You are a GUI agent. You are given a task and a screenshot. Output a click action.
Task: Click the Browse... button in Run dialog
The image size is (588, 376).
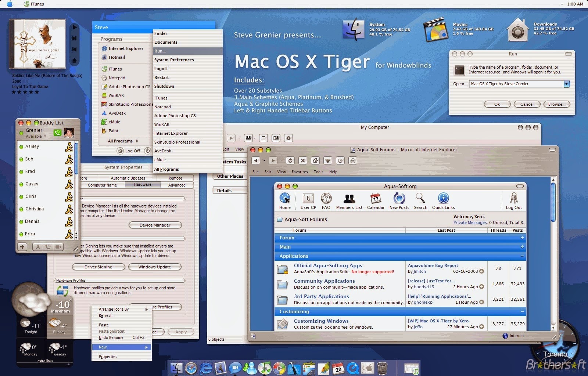[556, 104]
